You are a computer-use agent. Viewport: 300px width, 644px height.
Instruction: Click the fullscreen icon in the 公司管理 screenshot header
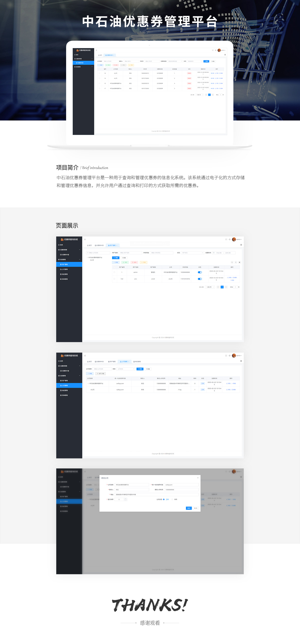click(x=226, y=356)
